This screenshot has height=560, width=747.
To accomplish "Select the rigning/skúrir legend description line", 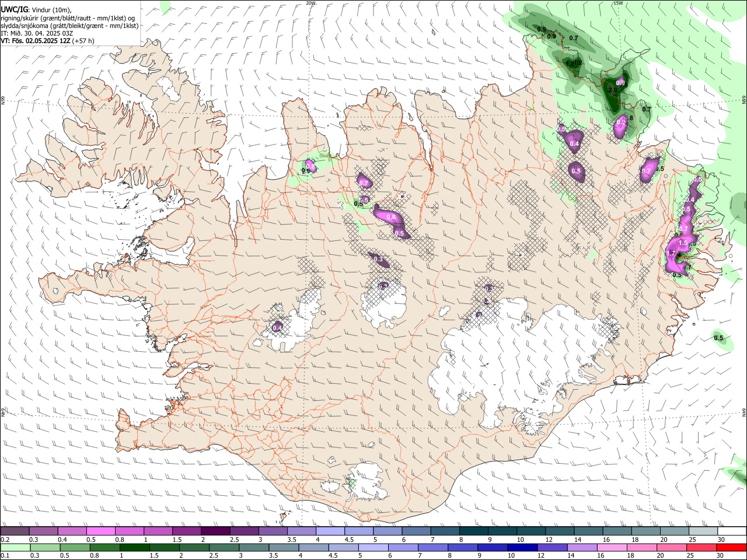I will tap(68, 17).
